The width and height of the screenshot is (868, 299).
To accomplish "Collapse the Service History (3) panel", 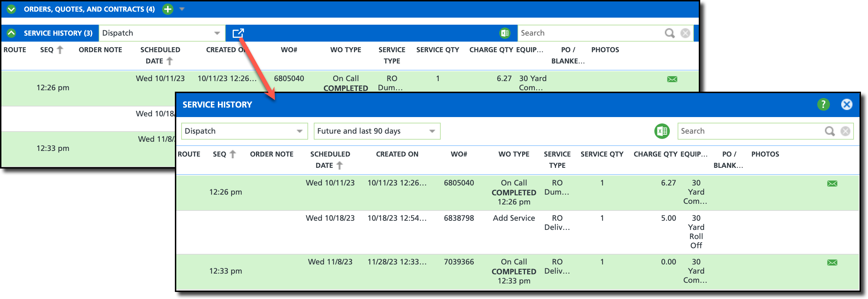I will (11, 33).
